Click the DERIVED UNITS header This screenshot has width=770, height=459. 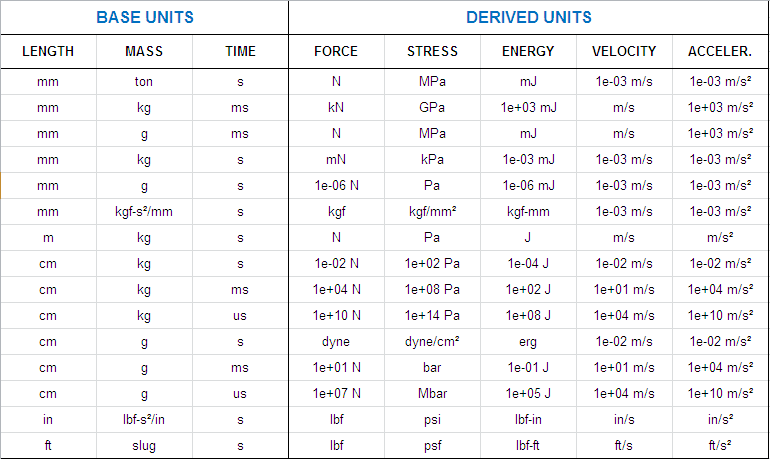coord(528,17)
